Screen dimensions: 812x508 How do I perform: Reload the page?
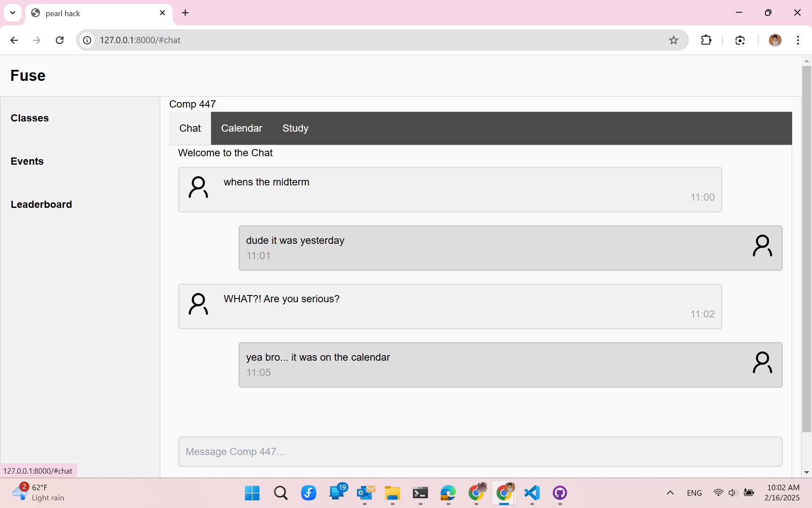click(60, 40)
